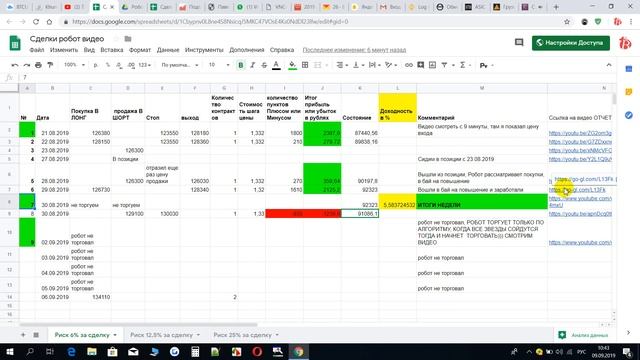Viewport: 640px width, 360px height.
Task: Open the zoom 100% dropdown
Action: click(74, 65)
